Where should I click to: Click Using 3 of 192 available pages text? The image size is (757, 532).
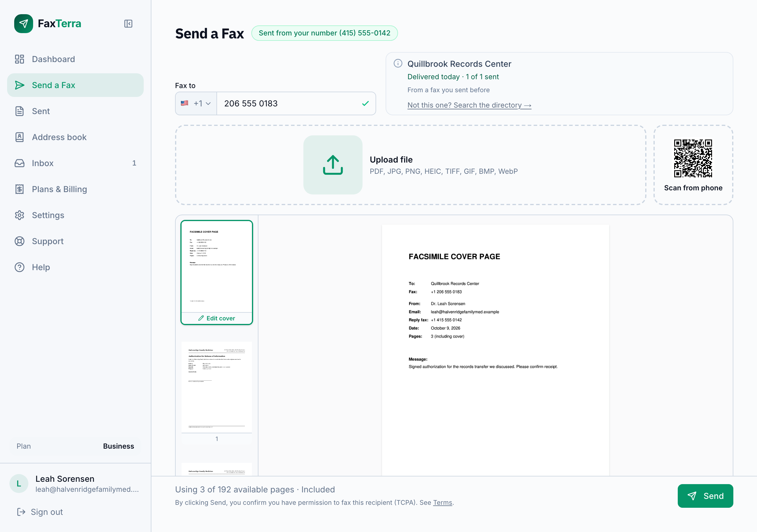(x=255, y=489)
